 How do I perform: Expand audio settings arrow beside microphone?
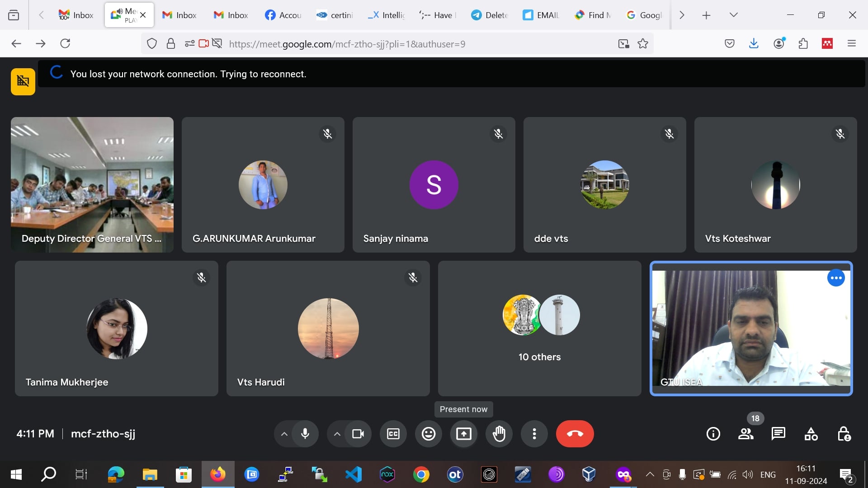[284, 434]
